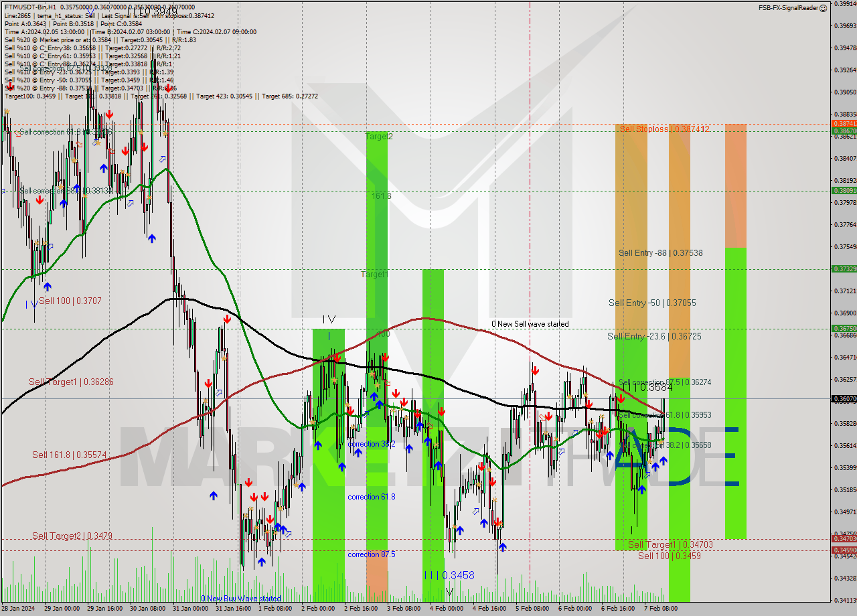Click the 0.39914 price scale value
This screenshot has height=616, width=857.
click(844, 4)
